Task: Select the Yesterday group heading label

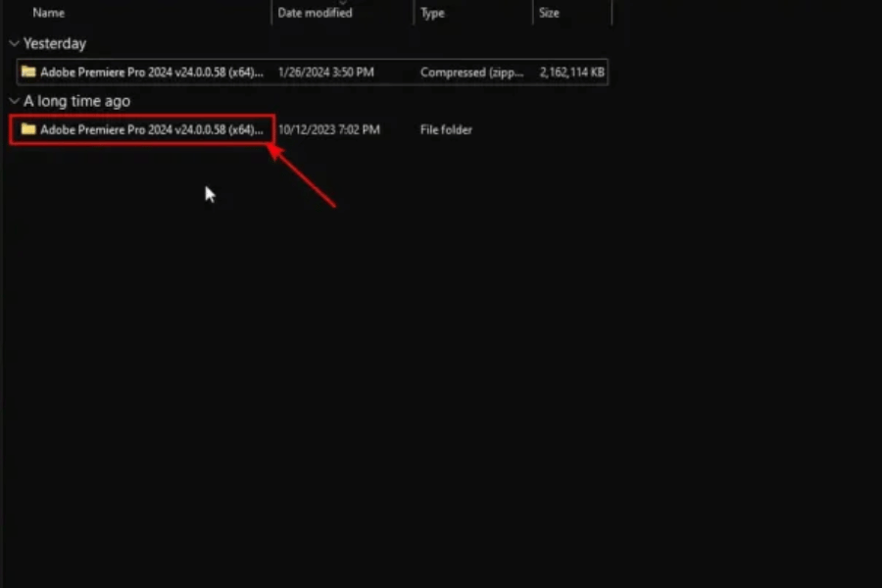Action: [55, 44]
